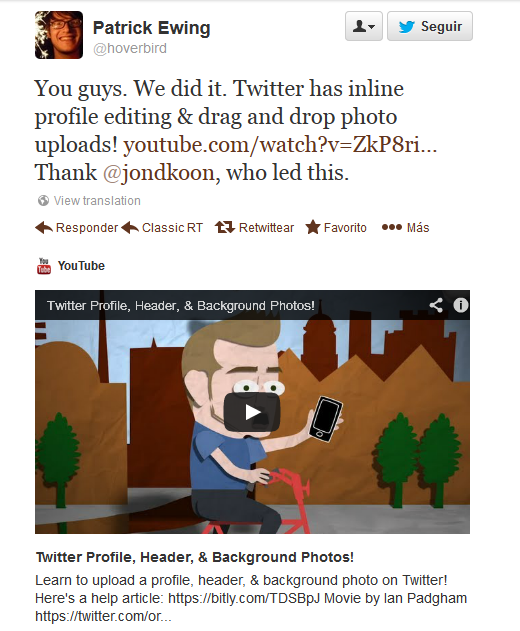Click View translation
Screen dimensions: 520x631
(x=97, y=201)
